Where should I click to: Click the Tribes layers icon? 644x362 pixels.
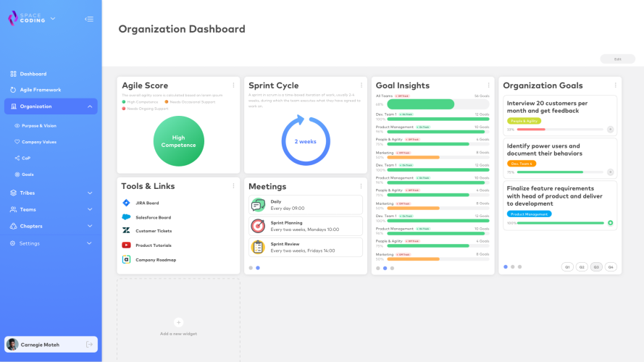13,193
